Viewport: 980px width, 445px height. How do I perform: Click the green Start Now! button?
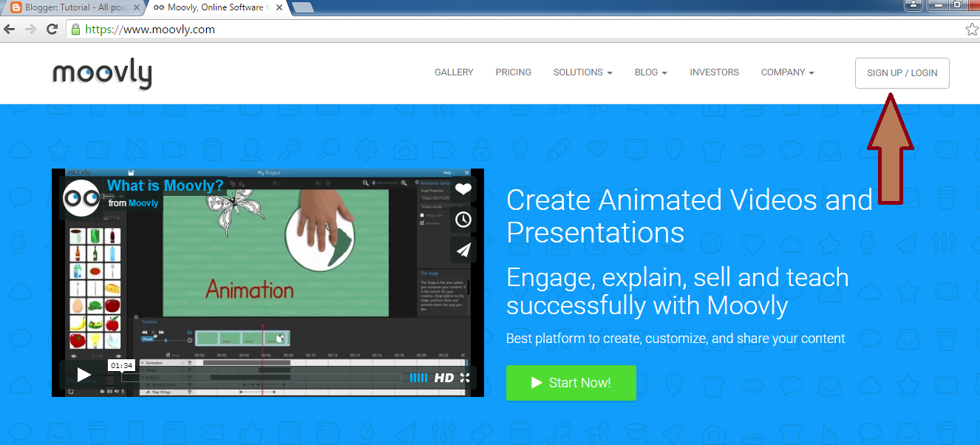571,383
